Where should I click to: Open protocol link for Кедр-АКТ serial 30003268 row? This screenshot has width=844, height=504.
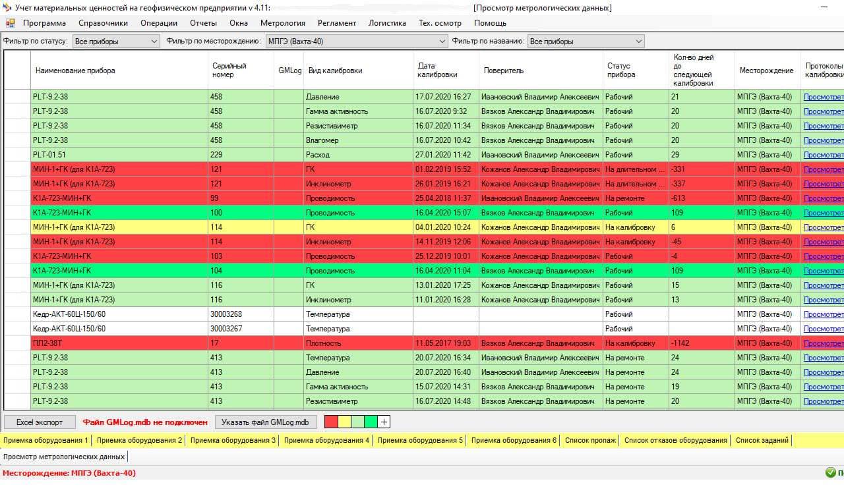click(823, 314)
